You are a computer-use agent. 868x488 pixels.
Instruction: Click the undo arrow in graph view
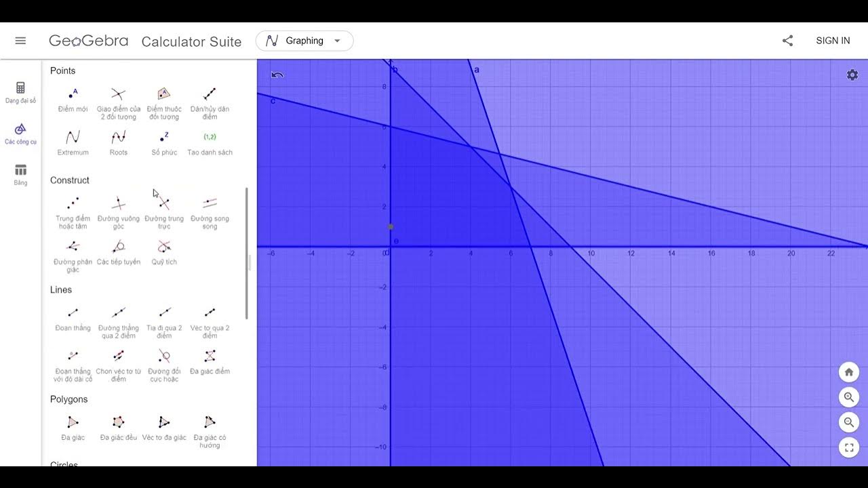[x=277, y=75]
